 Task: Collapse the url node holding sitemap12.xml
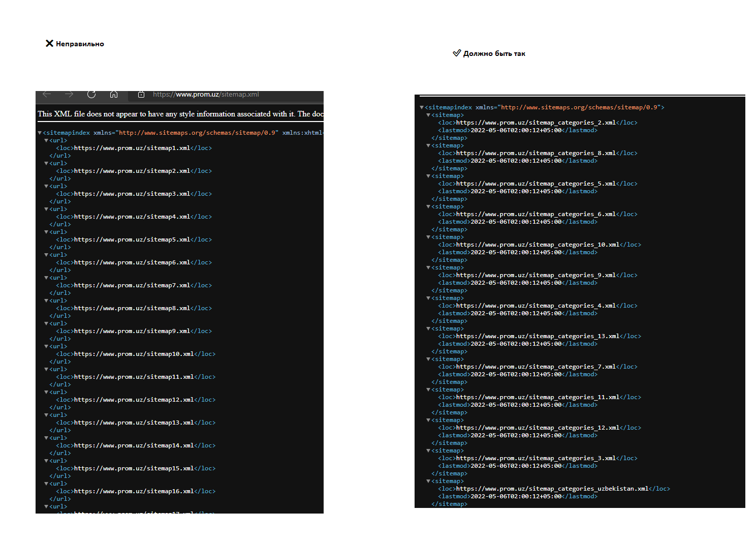[46, 392]
